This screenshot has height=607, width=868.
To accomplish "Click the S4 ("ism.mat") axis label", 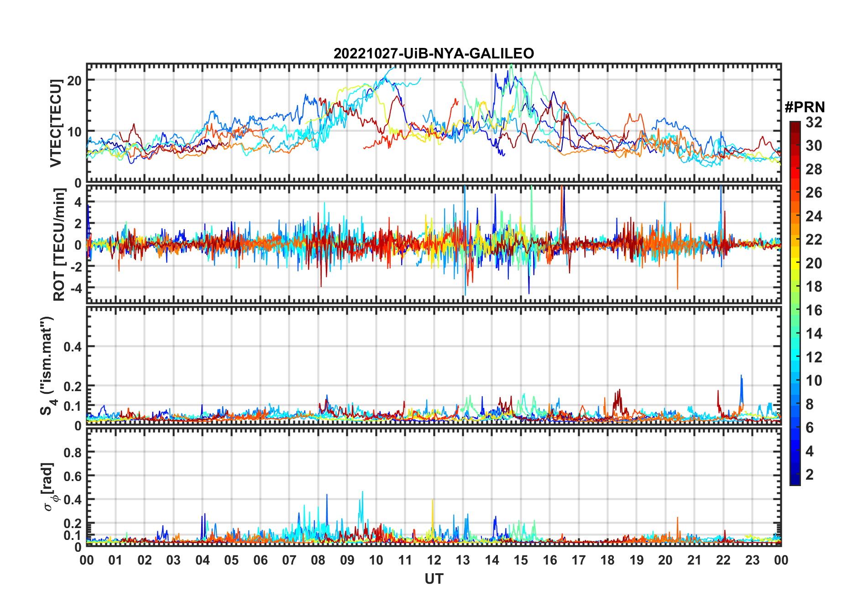I will tap(48, 366).
